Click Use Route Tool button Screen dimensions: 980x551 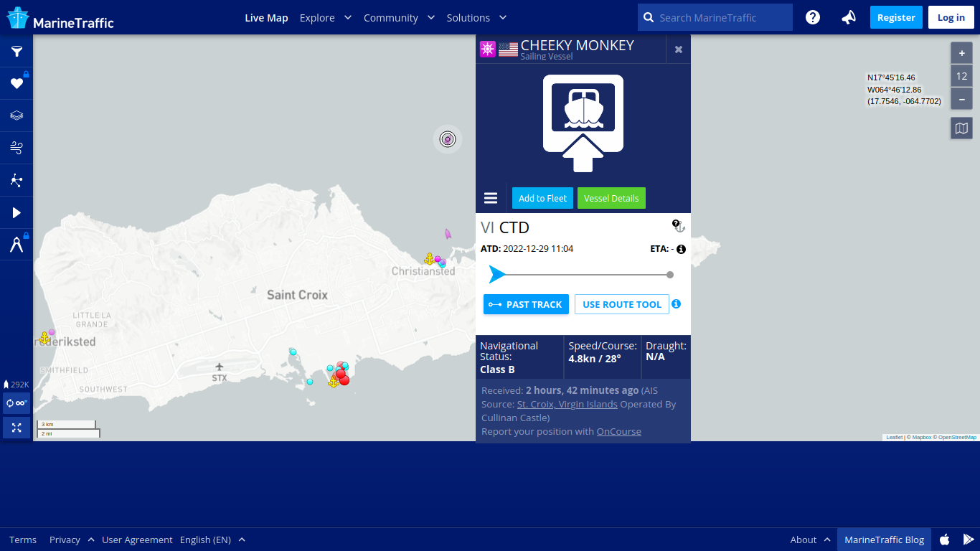(x=622, y=304)
